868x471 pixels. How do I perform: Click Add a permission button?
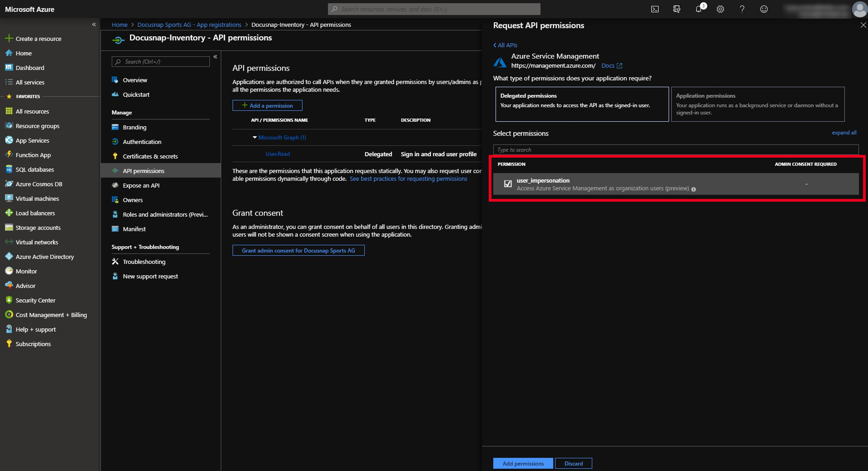click(267, 105)
